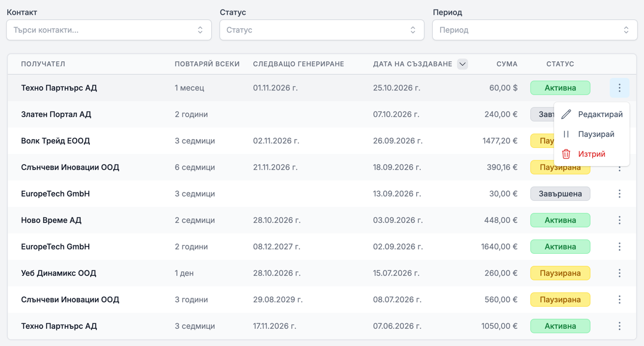Open the Период filter dropdown
Screen dimensions: 644x346
pyautogui.click(x=535, y=30)
